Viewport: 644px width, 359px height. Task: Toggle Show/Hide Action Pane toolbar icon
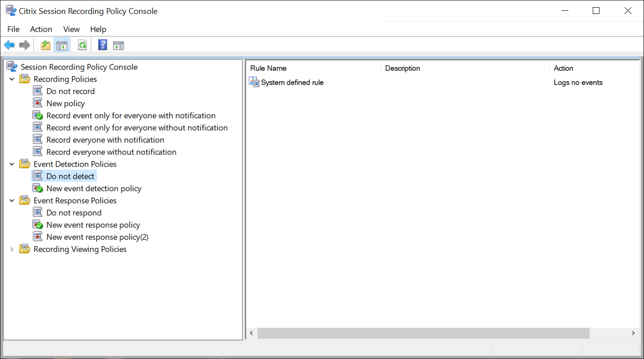click(118, 45)
